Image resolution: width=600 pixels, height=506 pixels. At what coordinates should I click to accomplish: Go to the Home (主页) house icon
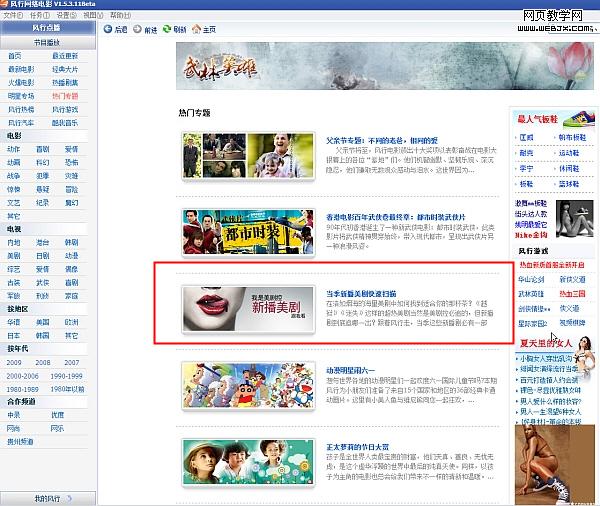click(197, 30)
